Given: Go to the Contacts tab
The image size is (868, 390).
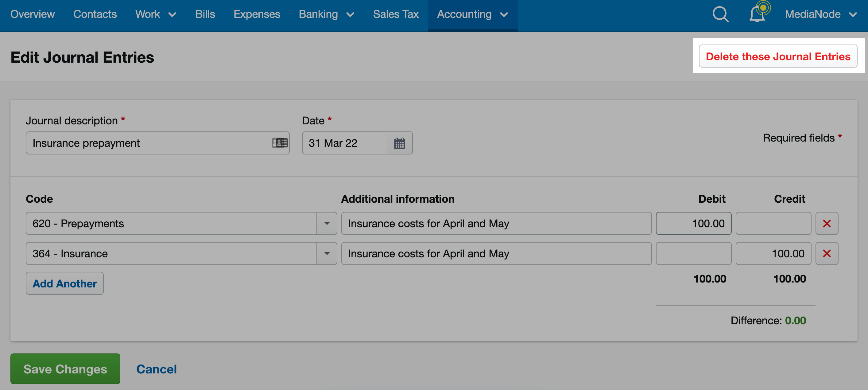Looking at the screenshot, I should tap(95, 14).
